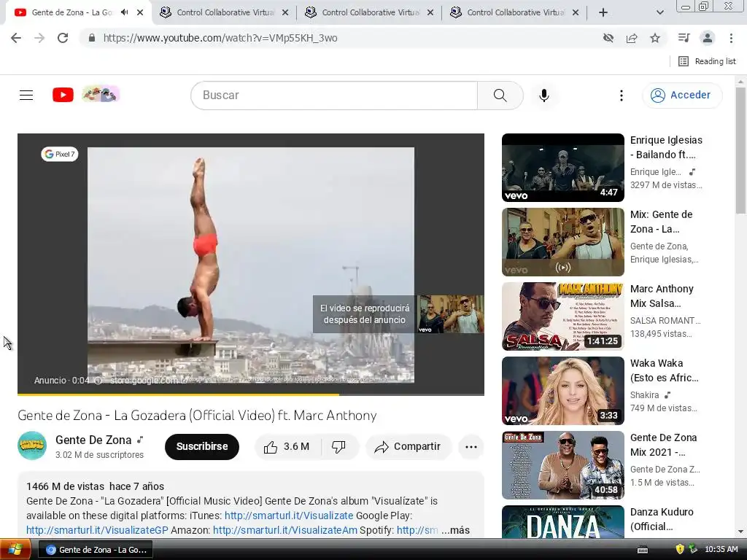The width and height of the screenshot is (747, 560).
Task: Open Chrome three-dot menu
Action: [x=731, y=38]
